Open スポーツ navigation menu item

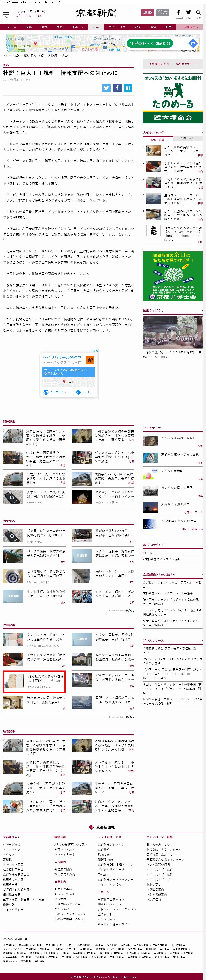click(x=78, y=27)
